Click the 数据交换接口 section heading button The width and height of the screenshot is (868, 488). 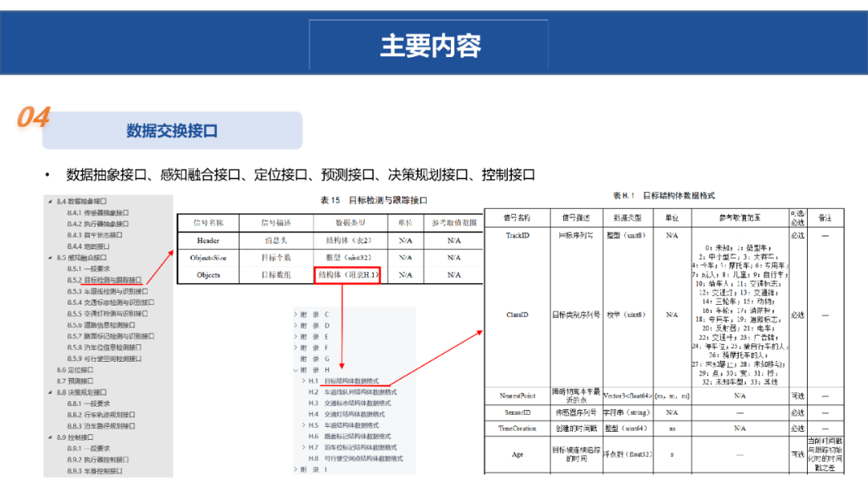[172, 131]
